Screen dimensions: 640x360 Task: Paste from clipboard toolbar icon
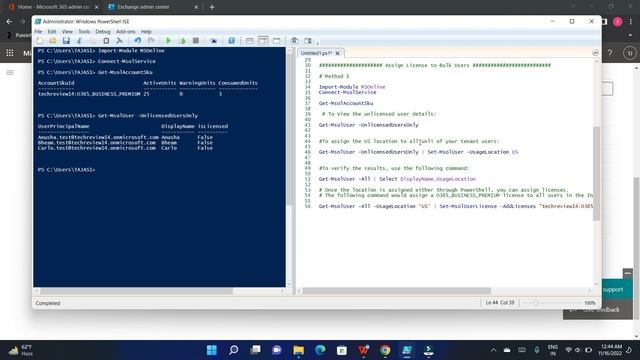pos(106,41)
